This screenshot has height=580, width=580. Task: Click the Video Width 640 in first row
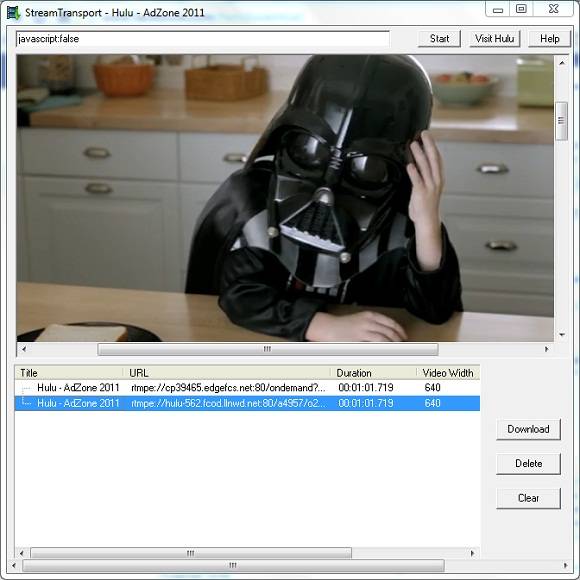pos(432,388)
